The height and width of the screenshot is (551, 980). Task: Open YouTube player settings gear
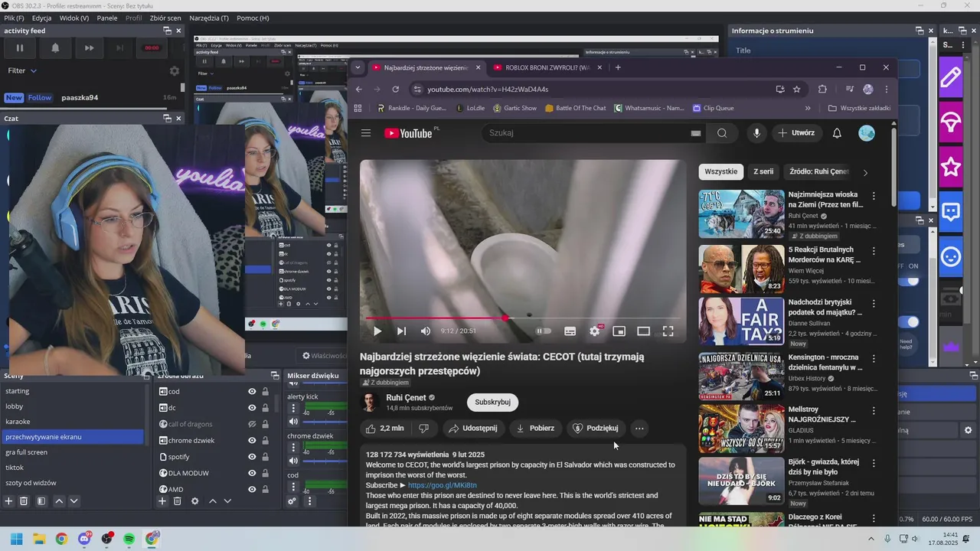[595, 331]
